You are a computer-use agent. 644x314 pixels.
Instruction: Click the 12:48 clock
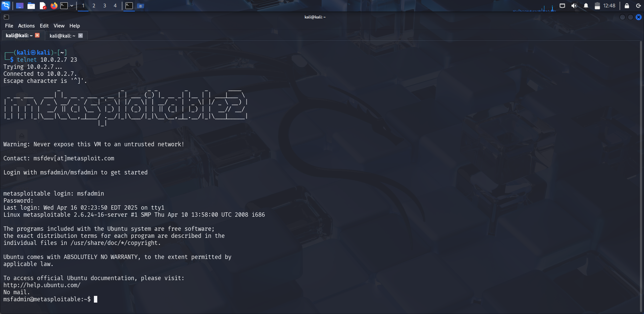[x=609, y=6]
